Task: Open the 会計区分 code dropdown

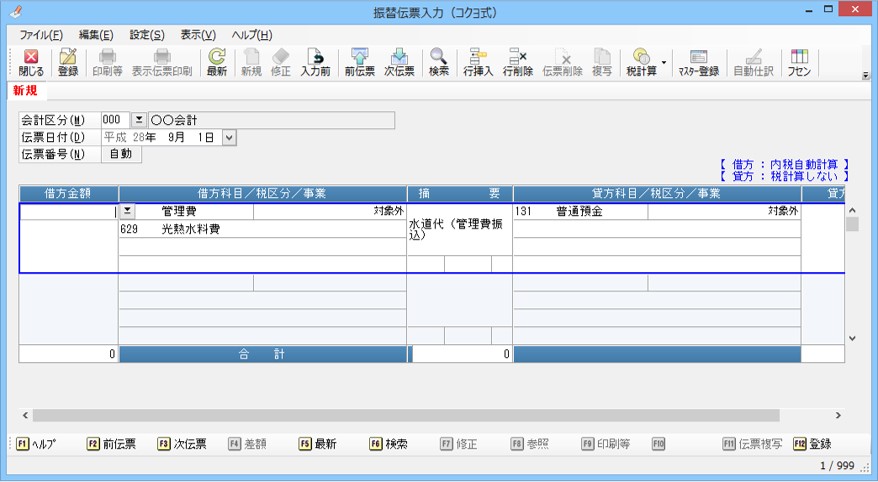Action: point(139,120)
